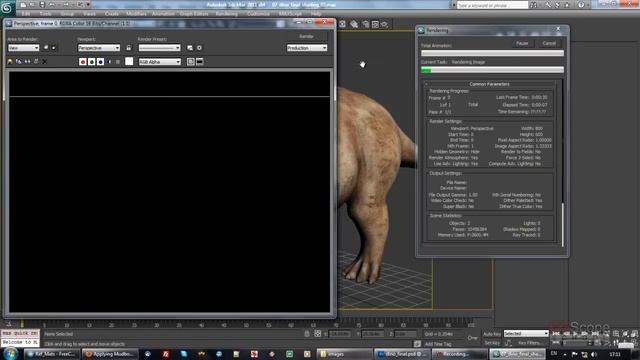
Task: Clone the rendered frame window
Action: point(27,62)
